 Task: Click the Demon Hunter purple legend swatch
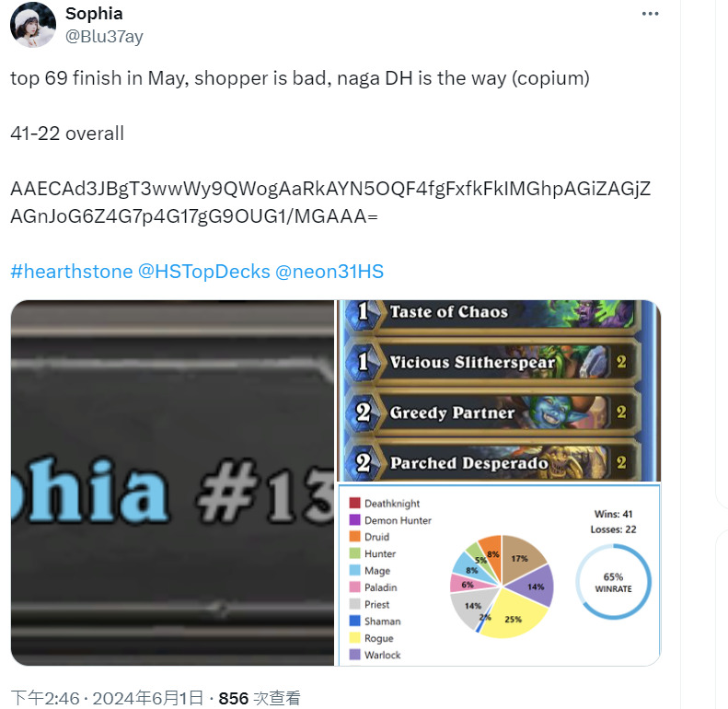point(354,519)
